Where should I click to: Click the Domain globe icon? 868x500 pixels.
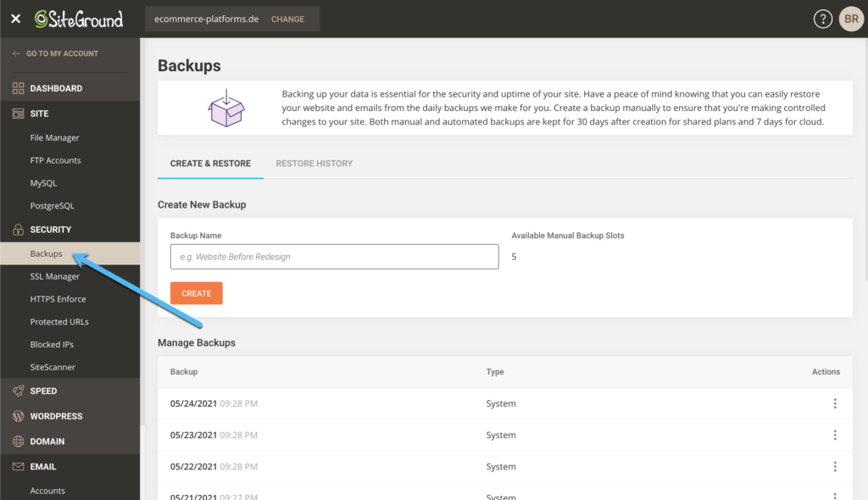coord(19,442)
